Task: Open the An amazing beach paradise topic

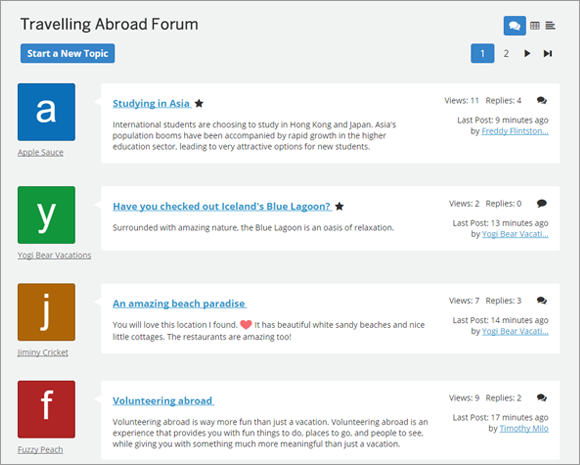Action: coord(179,304)
